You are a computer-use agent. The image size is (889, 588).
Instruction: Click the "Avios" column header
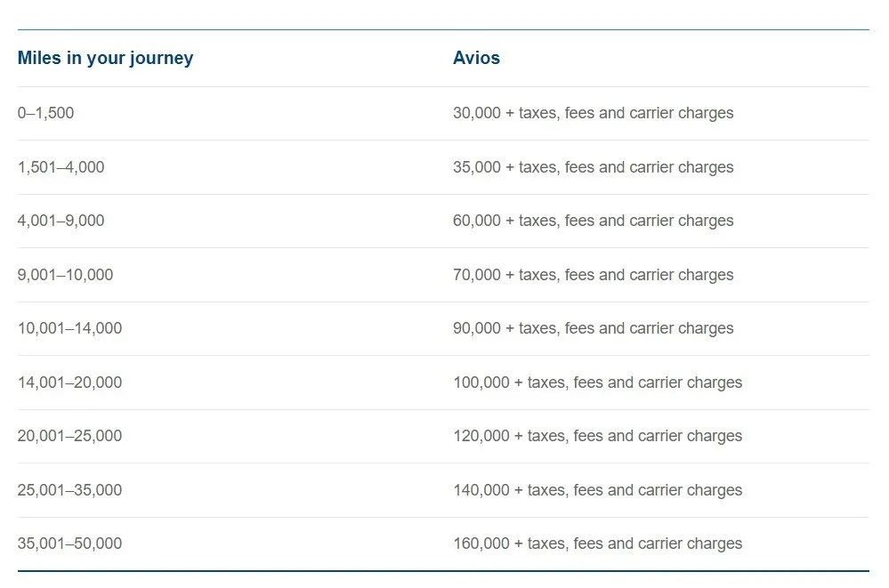click(476, 59)
